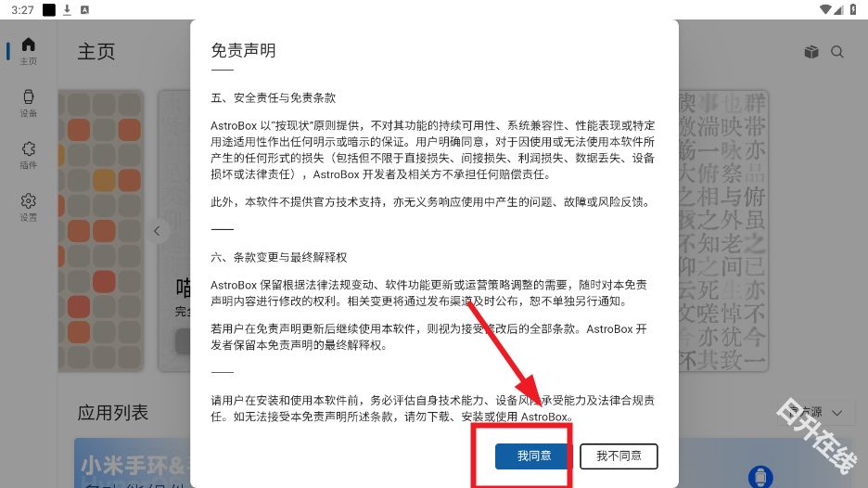This screenshot has height=488, width=868.
Task: Click the box package icon beside search
Action: coord(811,52)
